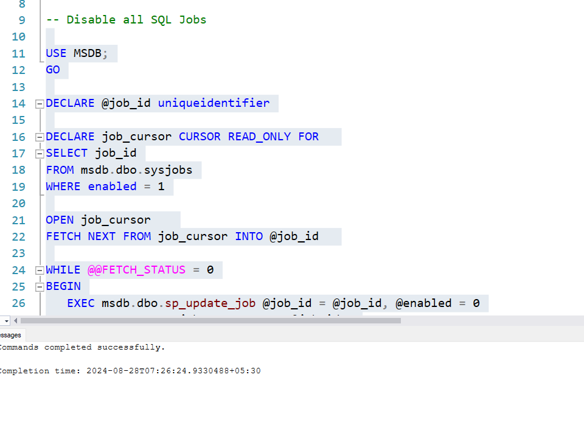The image size is (584, 435).
Task: Click 'CURSOR READ_ONLY FOR' text on line 16
Action: tap(248, 137)
